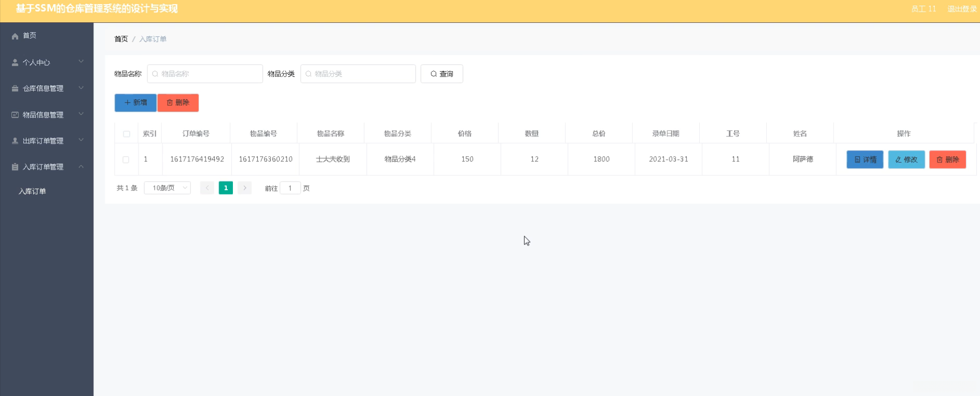Click the 入库订单 breadcrumb item
This screenshot has height=396, width=980.
tap(153, 39)
